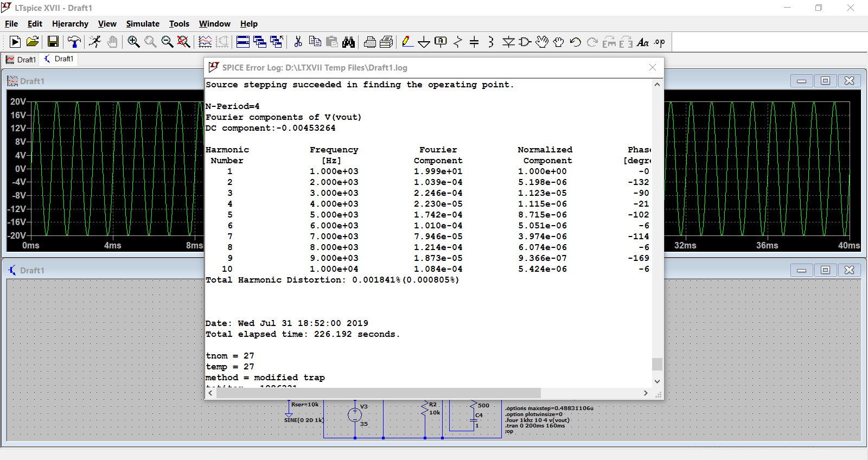Zoom out with the minus magnifier icon
Viewport: 868px width, 460px height.
(x=167, y=42)
